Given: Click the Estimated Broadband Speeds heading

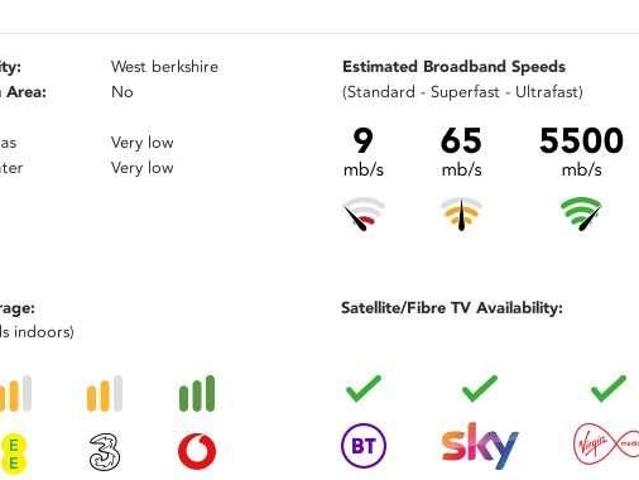Looking at the screenshot, I should [x=454, y=67].
